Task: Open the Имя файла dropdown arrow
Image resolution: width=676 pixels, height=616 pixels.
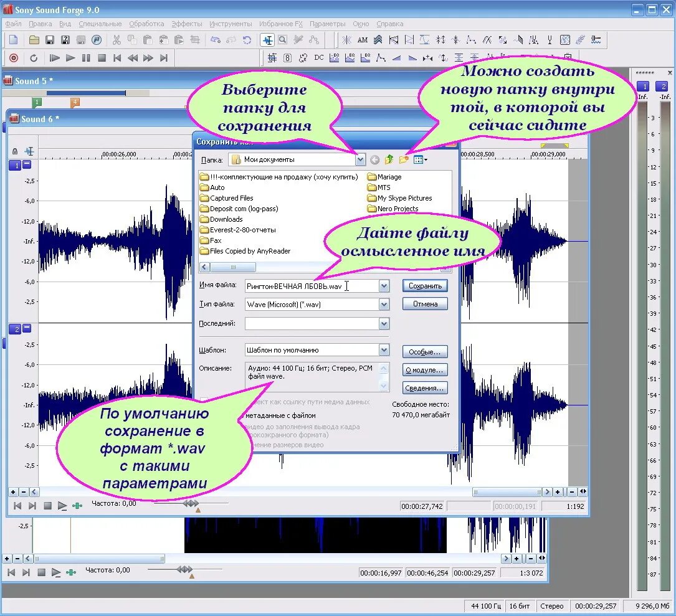Action: [x=384, y=286]
